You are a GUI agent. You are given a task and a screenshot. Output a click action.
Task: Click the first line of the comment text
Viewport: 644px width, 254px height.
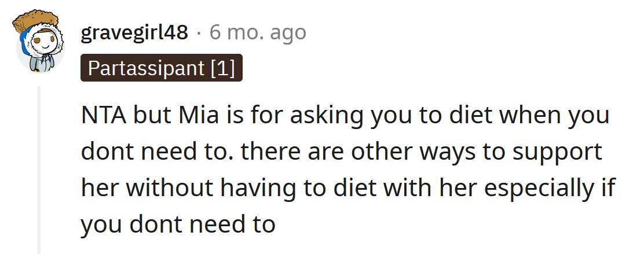(345, 116)
